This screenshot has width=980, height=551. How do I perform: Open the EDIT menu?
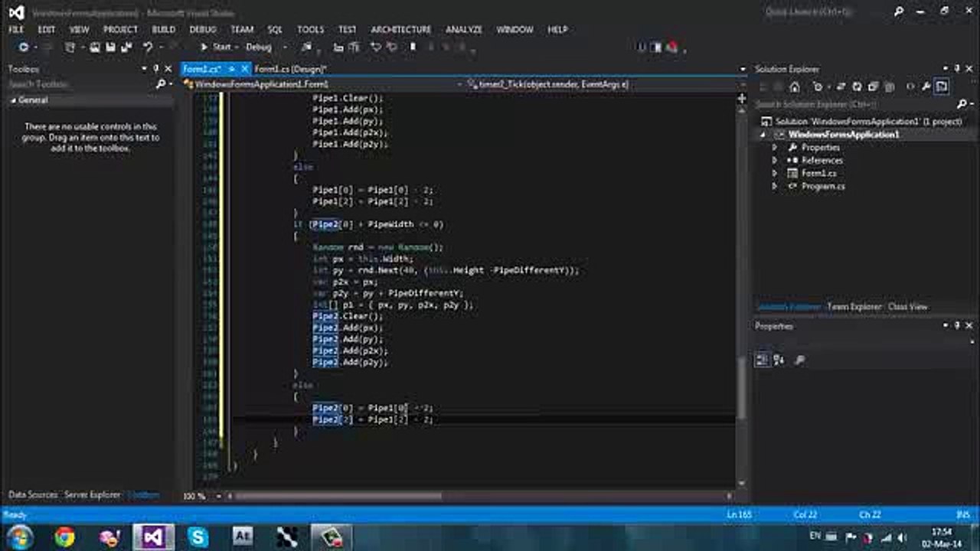pos(47,29)
